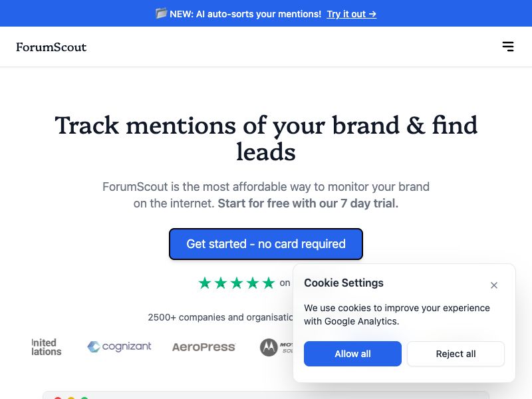532x399 pixels.
Task: Dismiss the Cookie Settings dialog
Action: coord(494,285)
